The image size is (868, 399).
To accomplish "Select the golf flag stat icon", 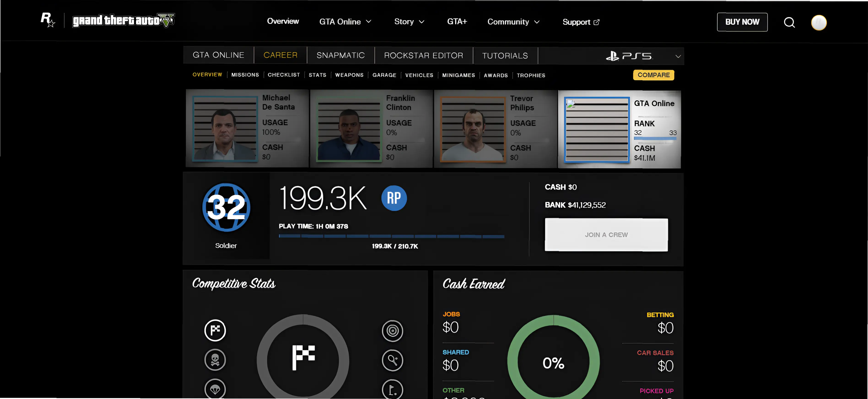I will [x=392, y=390].
